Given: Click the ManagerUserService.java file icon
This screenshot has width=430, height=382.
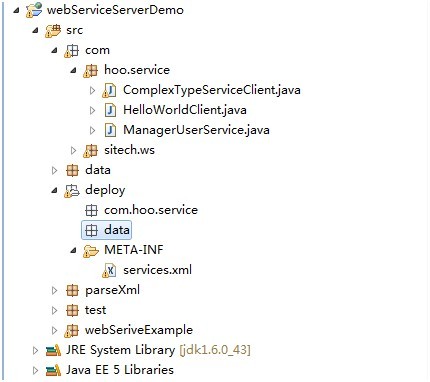Looking at the screenshot, I should coord(110,130).
